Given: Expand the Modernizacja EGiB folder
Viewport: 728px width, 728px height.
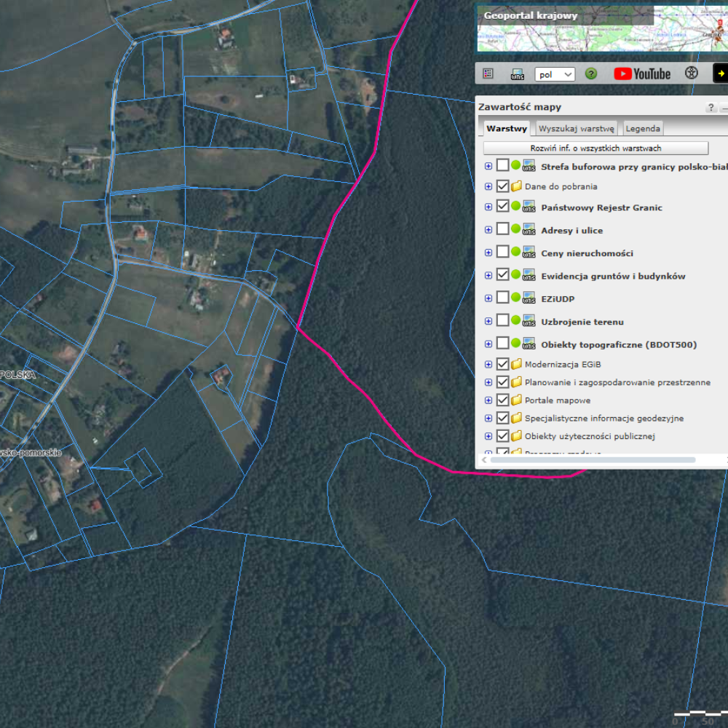Looking at the screenshot, I should (488, 364).
